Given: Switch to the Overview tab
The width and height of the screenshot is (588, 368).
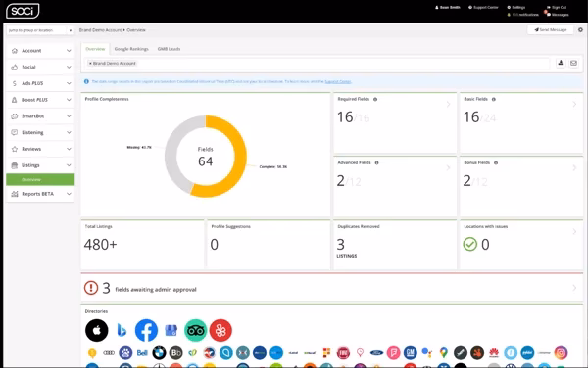Looking at the screenshot, I should click(x=95, y=49).
